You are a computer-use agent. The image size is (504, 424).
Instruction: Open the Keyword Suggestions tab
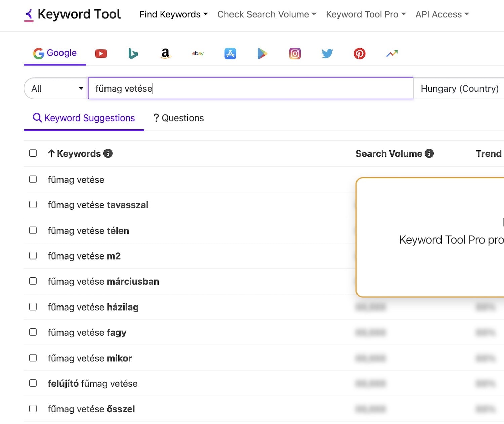tap(84, 118)
